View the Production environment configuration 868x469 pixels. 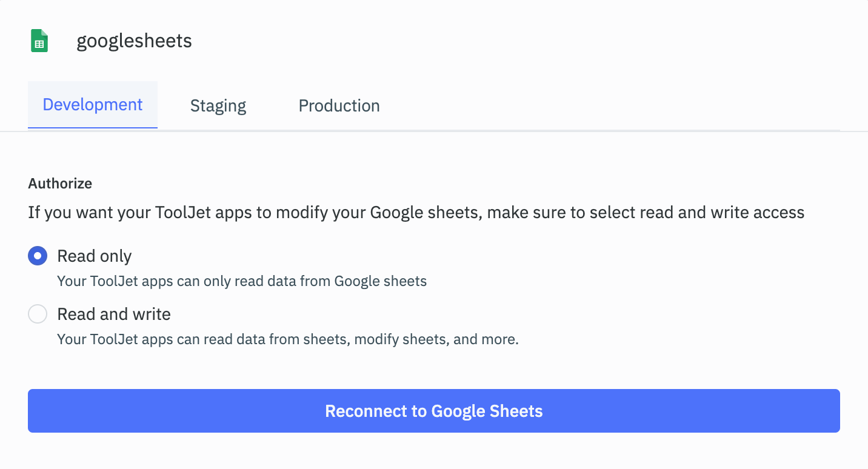pyautogui.click(x=338, y=105)
